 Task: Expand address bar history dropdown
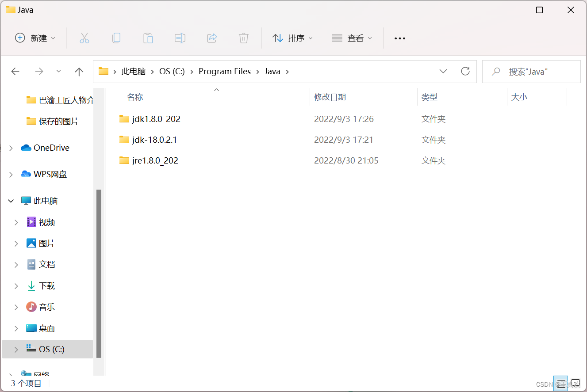click(x=443, y=72)
